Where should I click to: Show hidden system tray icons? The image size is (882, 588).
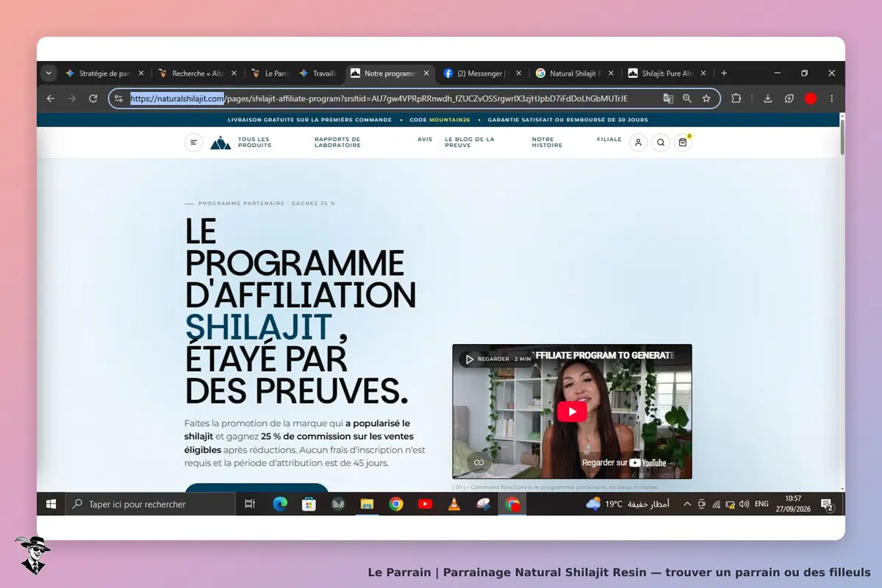pos(687,504)
